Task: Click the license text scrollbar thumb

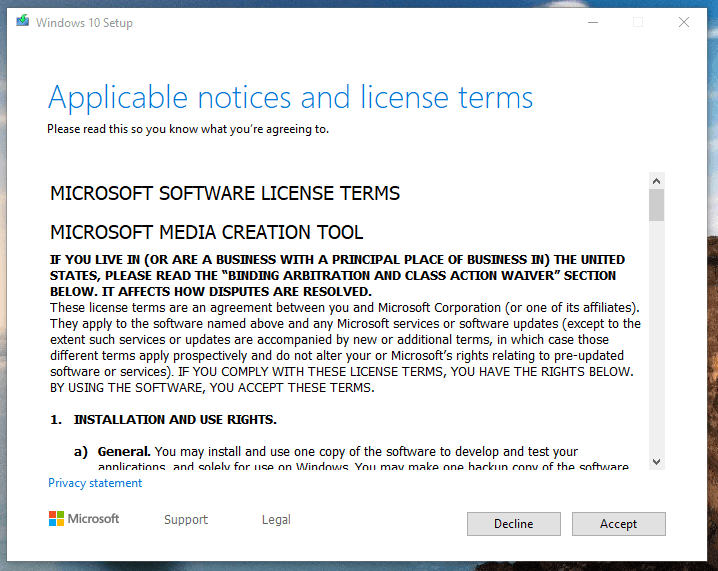Action: point(656,205)
